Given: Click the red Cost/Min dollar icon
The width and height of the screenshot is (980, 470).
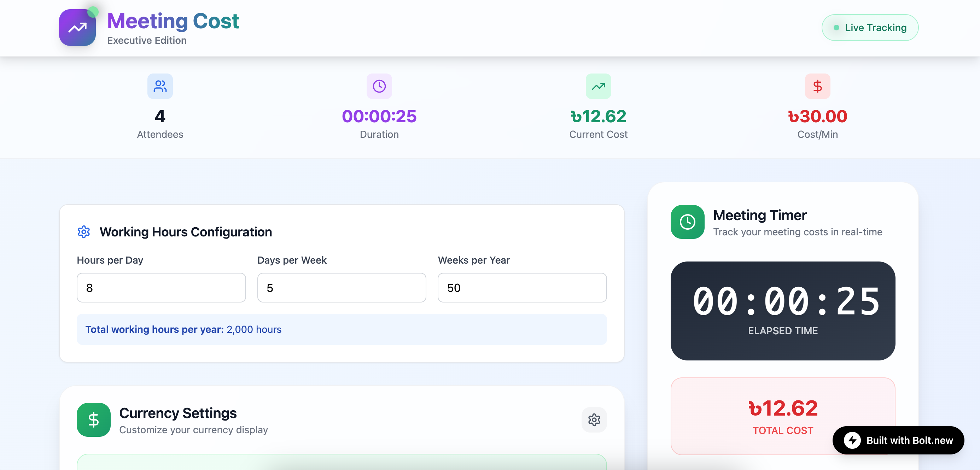Looking at the screenshot, I should (x=817, y=86).
